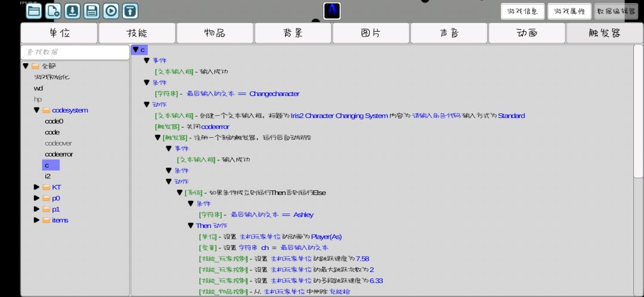Click codeerror link in 关闭 action
The height and width of the screenshot is (297, 644).
pyautogui.click(x=215, y=127)
